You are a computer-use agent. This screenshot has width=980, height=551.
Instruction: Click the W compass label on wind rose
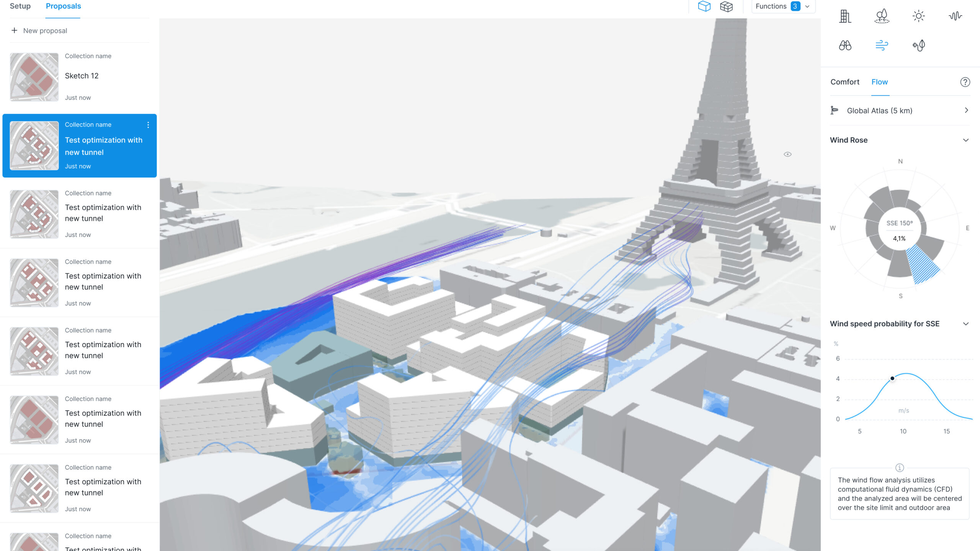point(833,228)
